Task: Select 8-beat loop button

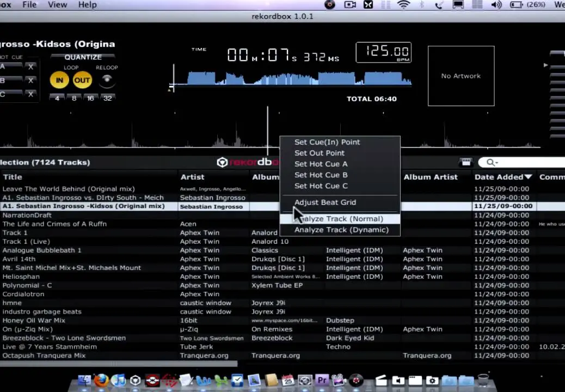Action: coord(74,98)
